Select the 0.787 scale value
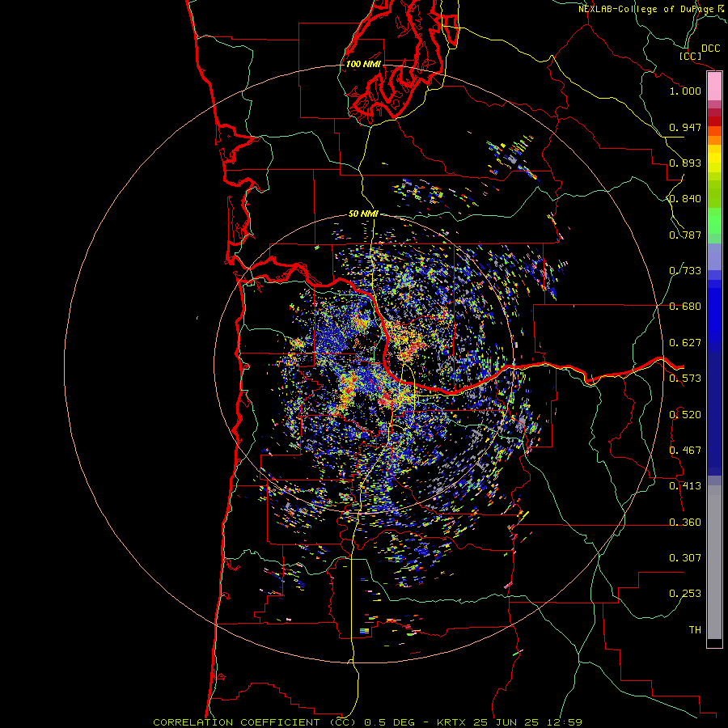 tap(685, 235)
